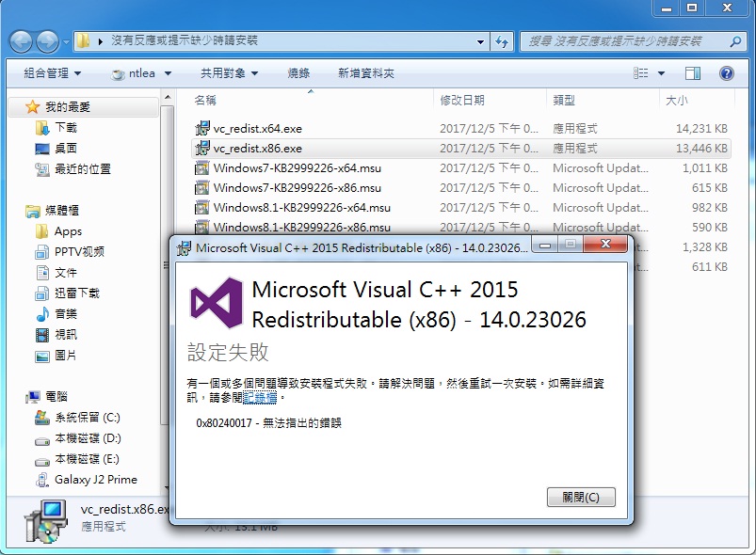Open PPTV视频 library
Screen dimensions: 756x555
coord(79,252)
